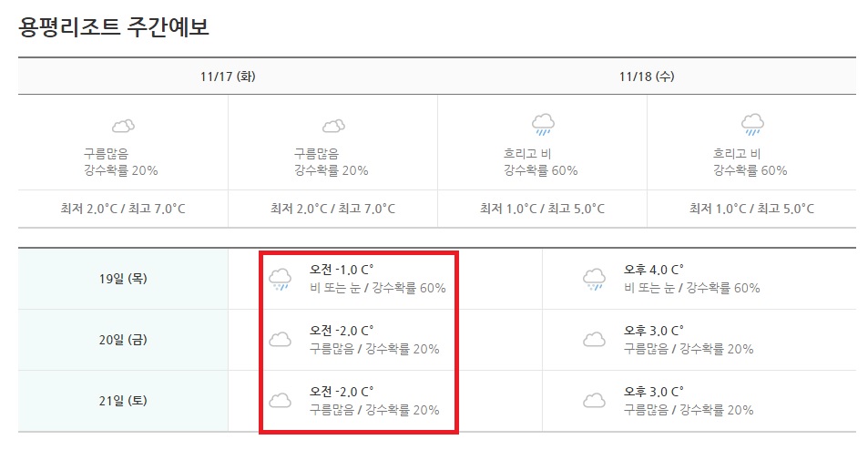Select the 11/18 (수) date header
Image resolution: width=868 pixels, height=450 pixels.
[647, 77]
